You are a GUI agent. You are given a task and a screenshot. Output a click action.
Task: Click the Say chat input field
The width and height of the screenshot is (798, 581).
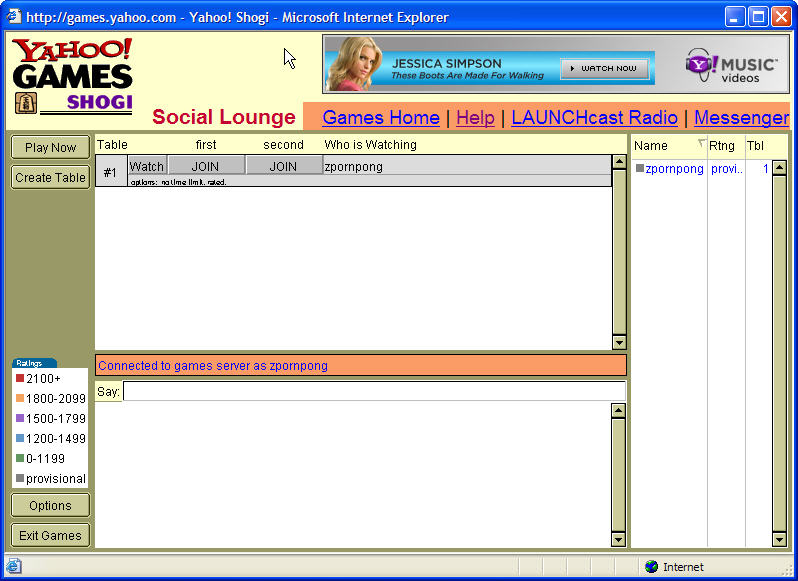coord(375,391)
